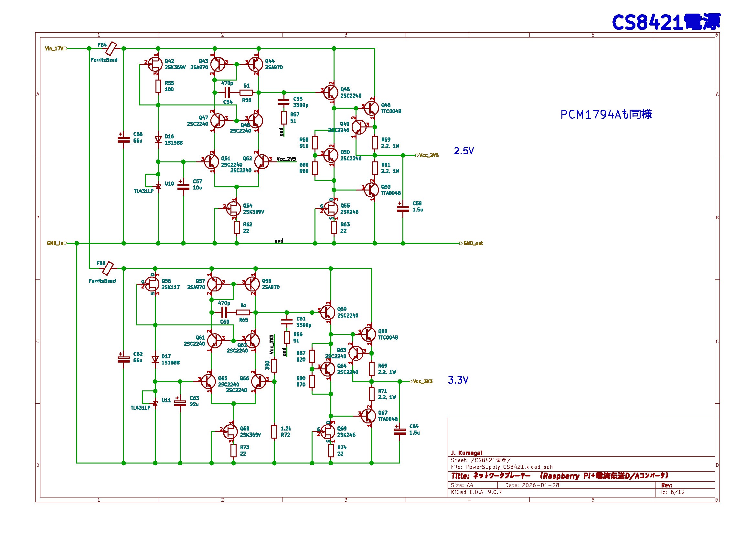Click the Vin_17V input label
The height and width of the screenshot is (535, 756).
tap(55, 49)
